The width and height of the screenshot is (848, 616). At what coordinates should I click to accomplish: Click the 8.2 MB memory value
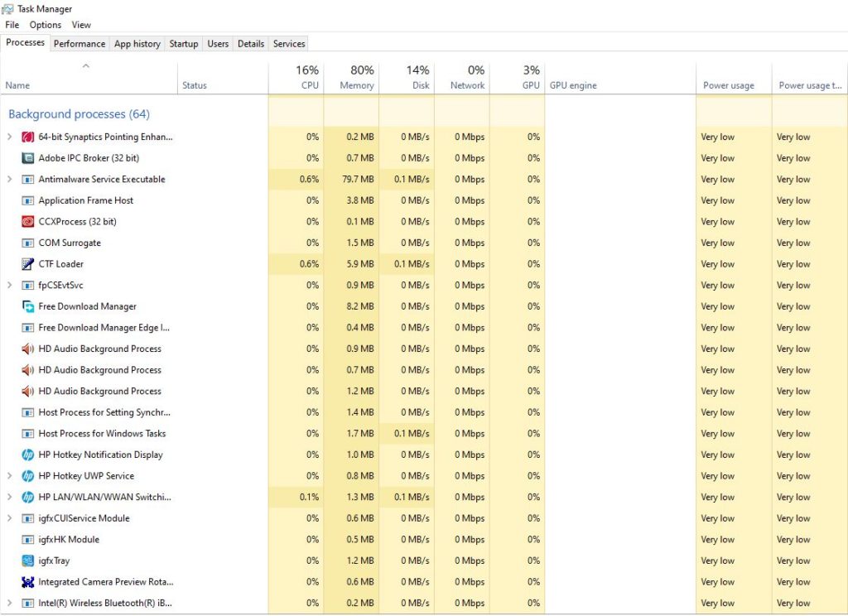pos(360,306)
